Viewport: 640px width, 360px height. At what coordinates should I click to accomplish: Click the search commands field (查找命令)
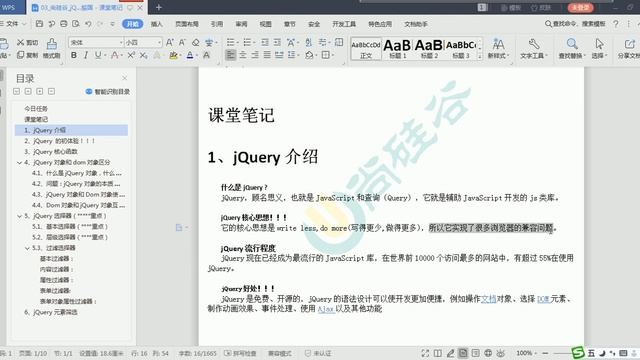click(575, 24)
